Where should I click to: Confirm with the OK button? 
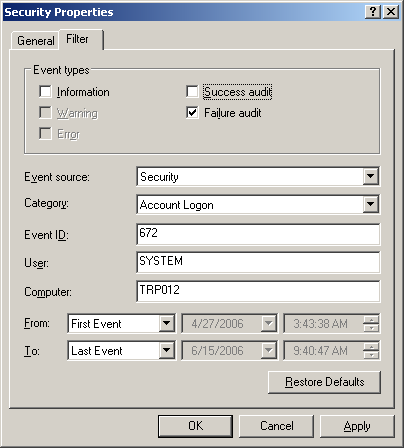pos(195,426)
